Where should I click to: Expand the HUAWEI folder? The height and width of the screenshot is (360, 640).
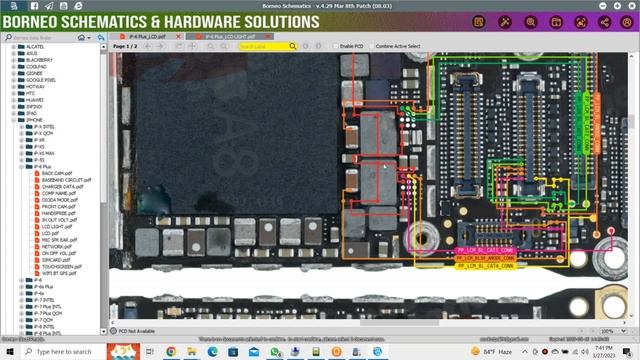(x=14, y=100)
